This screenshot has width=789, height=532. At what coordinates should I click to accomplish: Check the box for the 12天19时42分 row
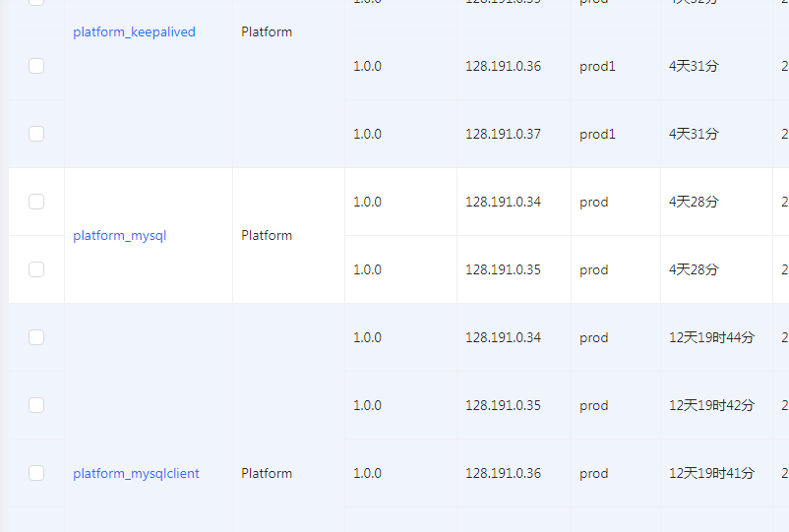(36, 405)
